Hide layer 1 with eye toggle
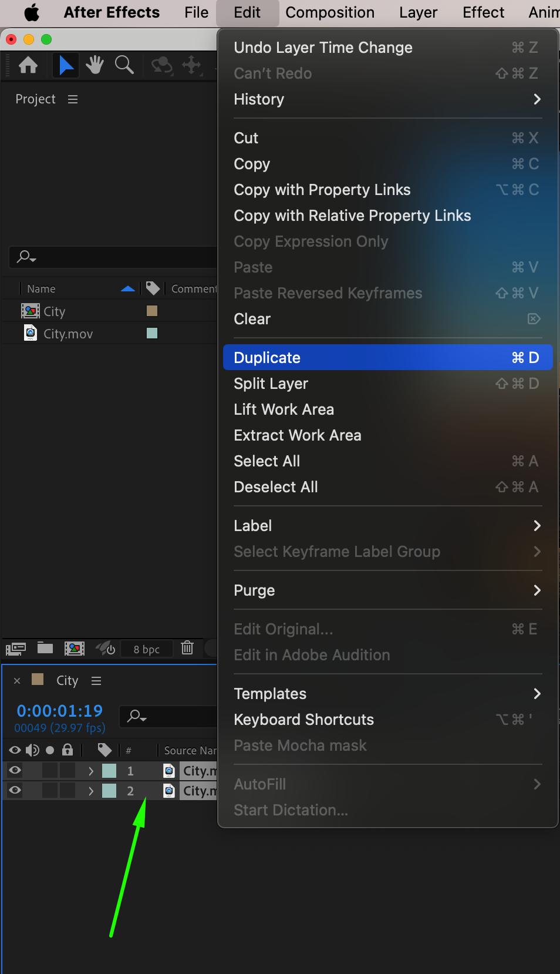The width and height of the screenshot is (560, 974). [x=15, y=770]
